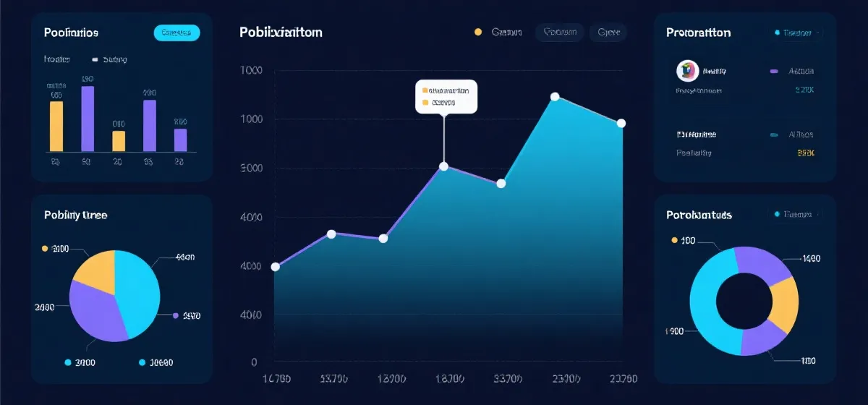The image size is (868, 405).
Task: Click the colorful avatar icon in top-right panel
Action: [x=687, y=71]
